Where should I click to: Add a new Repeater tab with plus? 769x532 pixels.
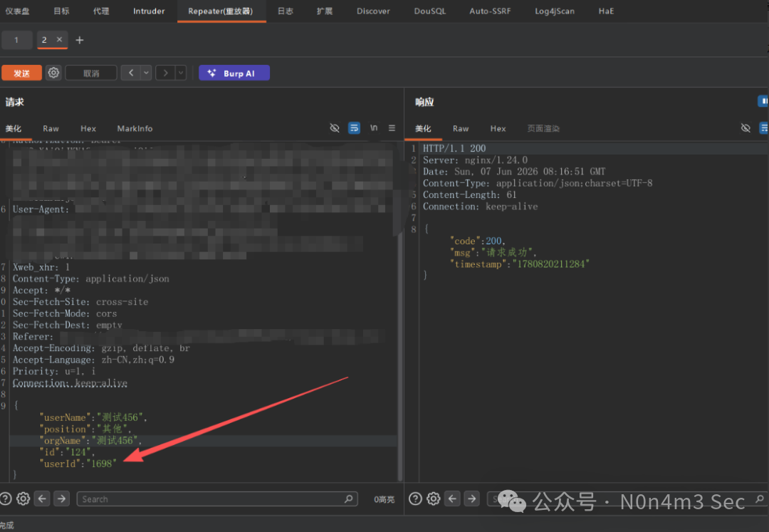pyautogui.click(x=80, y=40)
